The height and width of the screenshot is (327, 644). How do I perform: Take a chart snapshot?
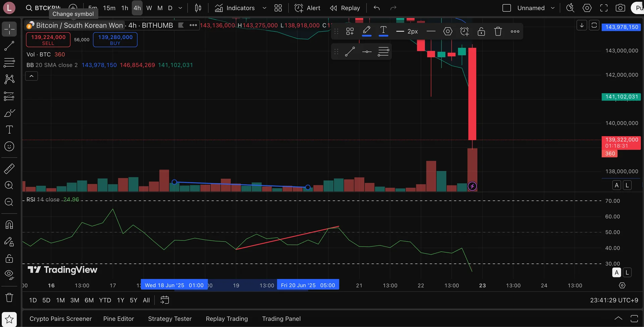pyautogui.click(x=621, y=8)
